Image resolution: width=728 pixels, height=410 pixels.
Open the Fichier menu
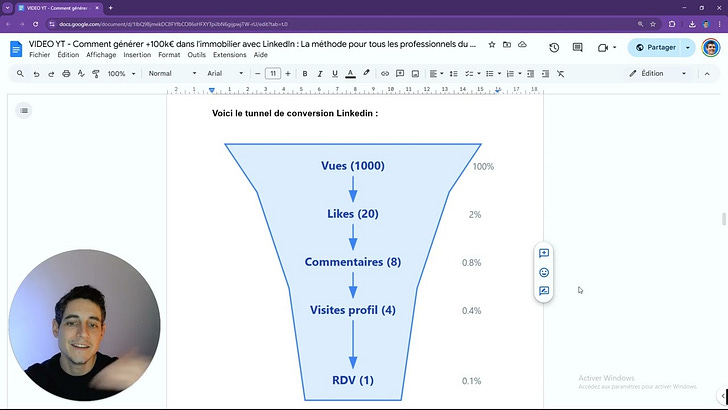coord(39,55)
